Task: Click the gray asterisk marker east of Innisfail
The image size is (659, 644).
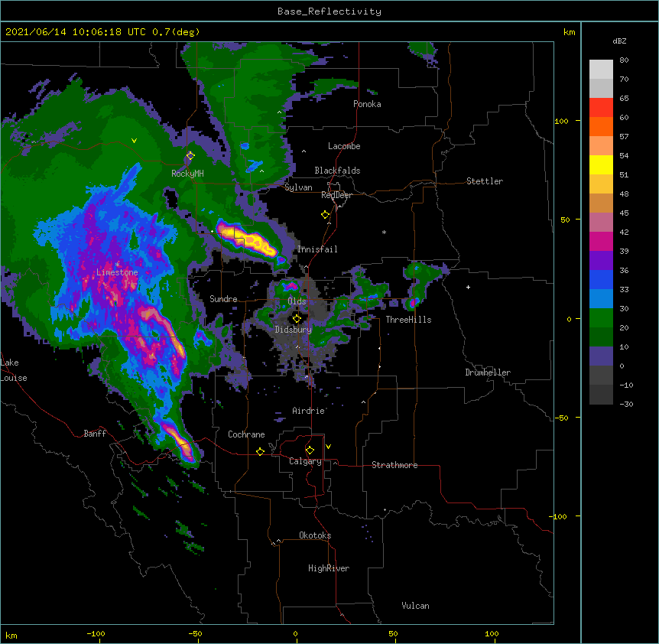Action: tap(384, 232)
